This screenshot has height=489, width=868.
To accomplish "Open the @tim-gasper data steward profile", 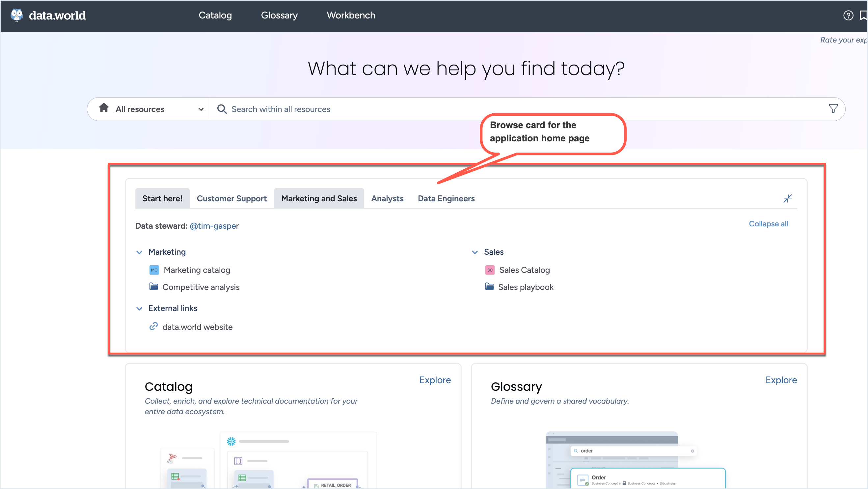I will [x=214, y=226].
